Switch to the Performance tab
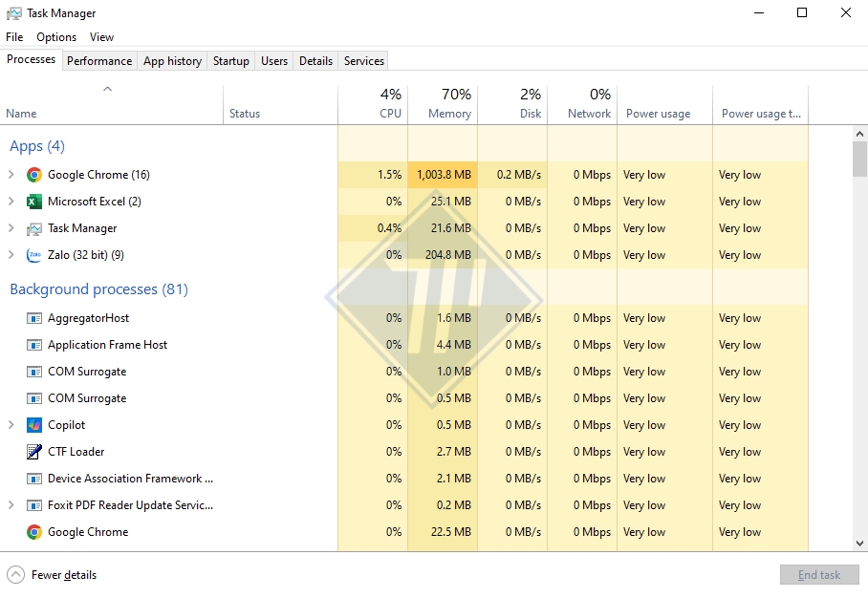868x598 pixels. tap(99, 60)
